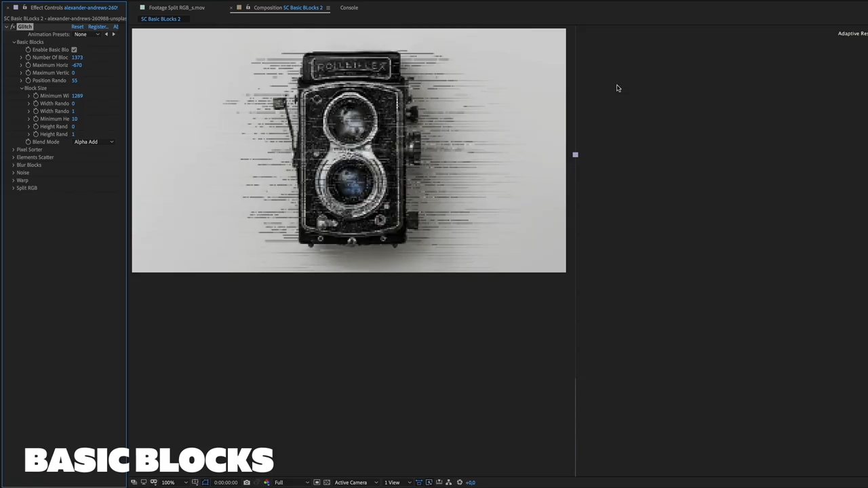The image size is (868, 488).
Task: Adjust the exposure value +0,0
Action: click(x=471, y=483)
